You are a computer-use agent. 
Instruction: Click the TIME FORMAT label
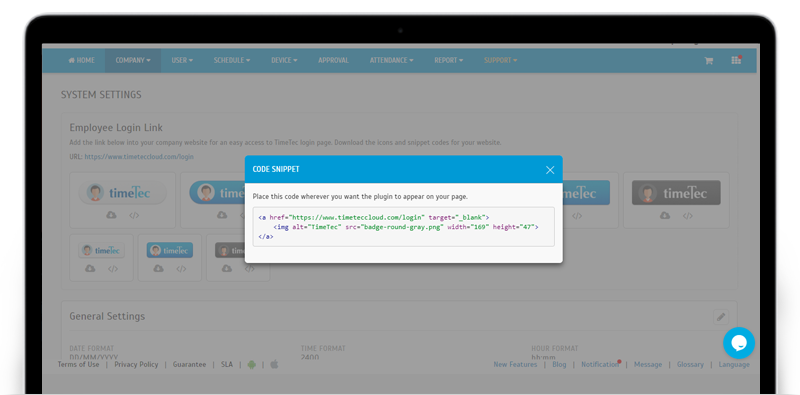323,349
